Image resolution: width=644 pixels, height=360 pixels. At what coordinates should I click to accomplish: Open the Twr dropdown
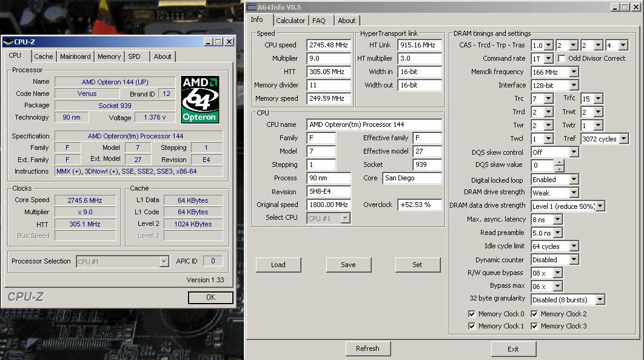tap(549, 125)
